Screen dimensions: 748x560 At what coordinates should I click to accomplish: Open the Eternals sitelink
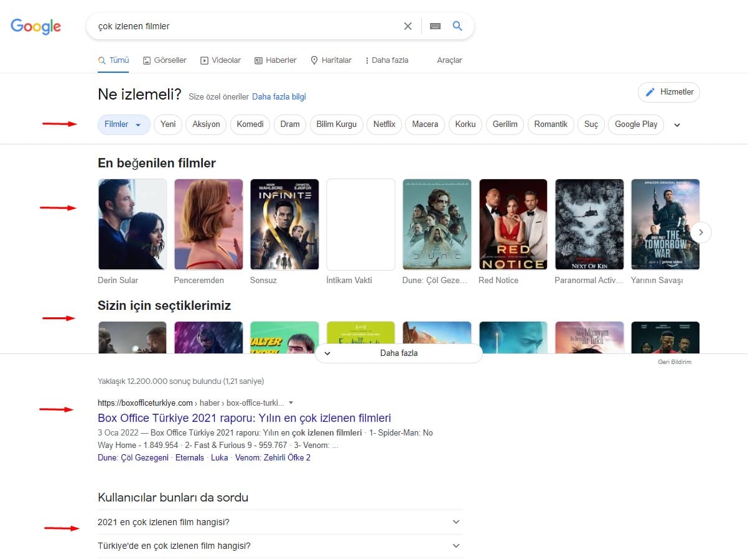click(190, 458)
